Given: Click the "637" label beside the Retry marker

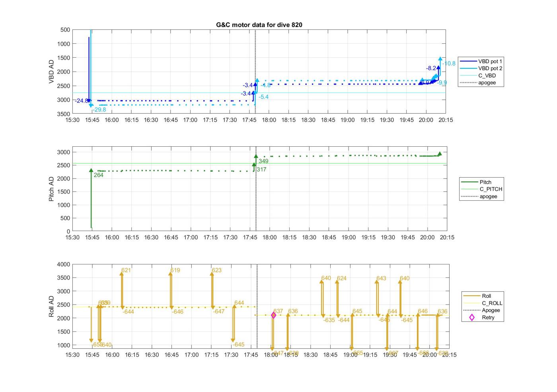Looking at the screenshot, I should click(278, 311).
